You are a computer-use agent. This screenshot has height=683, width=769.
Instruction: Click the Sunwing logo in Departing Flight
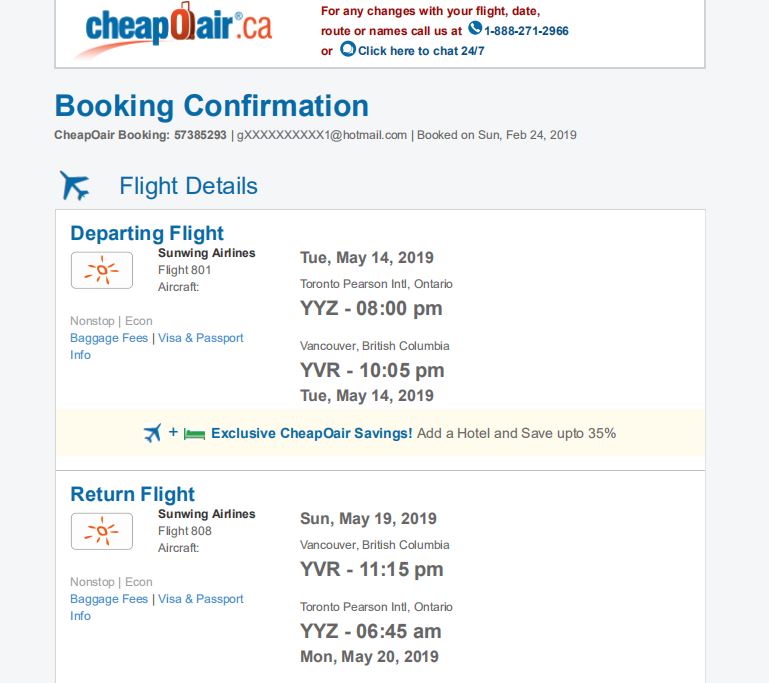coord(101,270)
